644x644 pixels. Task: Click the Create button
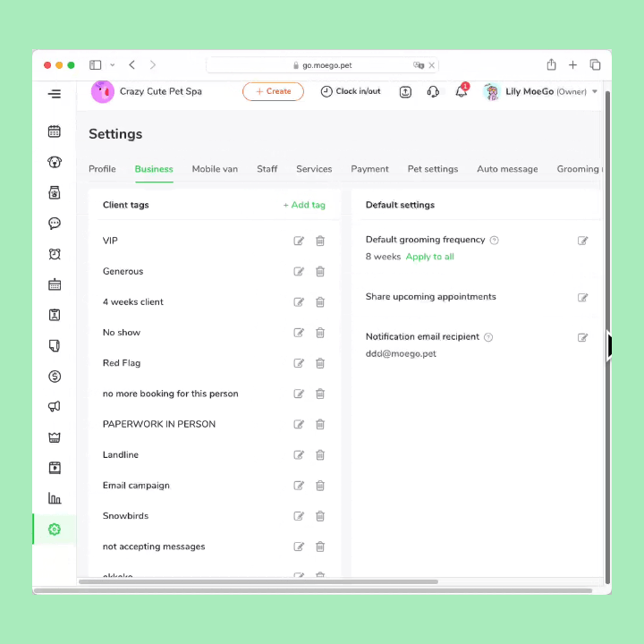(x=273, y=91)
